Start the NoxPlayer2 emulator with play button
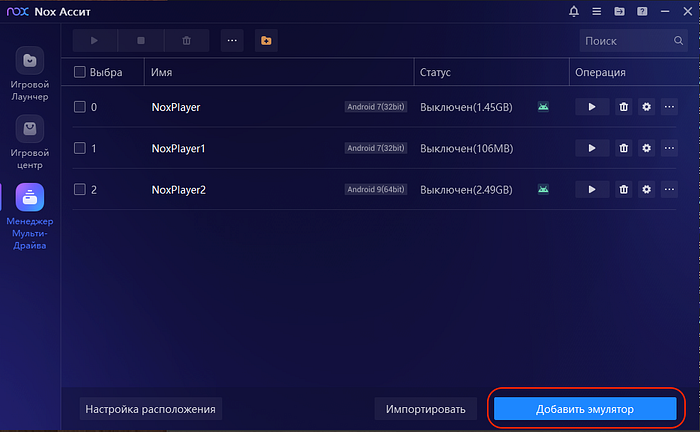The width and height of the screenshot is (700, 432). (x=592, y=189)
